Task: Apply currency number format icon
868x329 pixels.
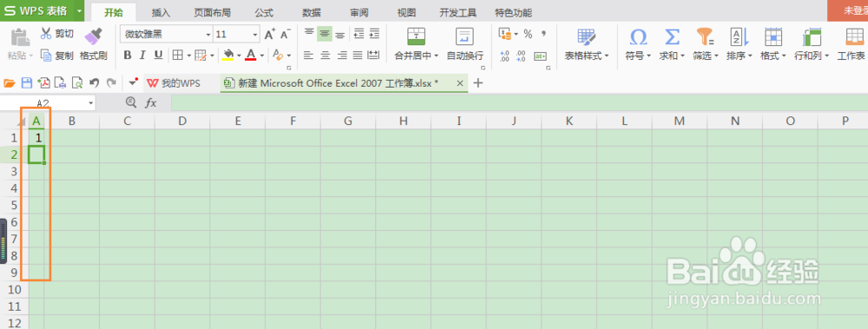Action: [505, 35]
